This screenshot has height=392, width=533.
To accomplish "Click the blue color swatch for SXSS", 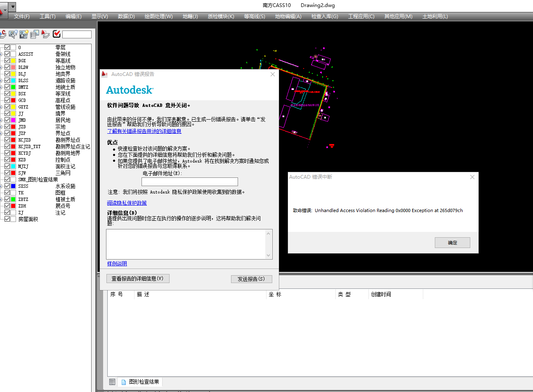I will (14, 186).
